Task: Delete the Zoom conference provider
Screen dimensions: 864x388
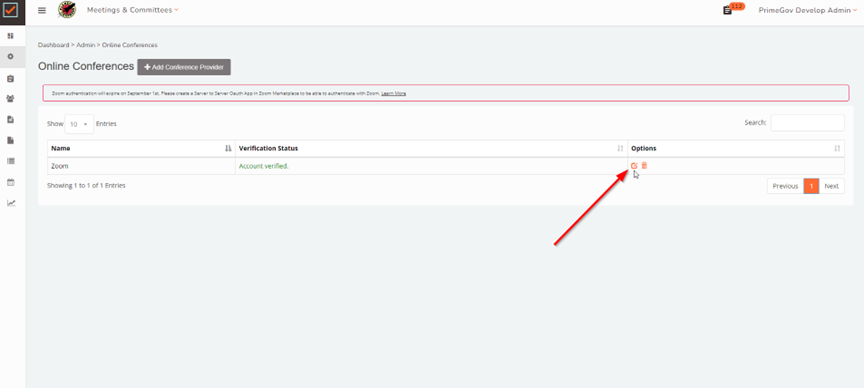Action: (x=644, y=165)
